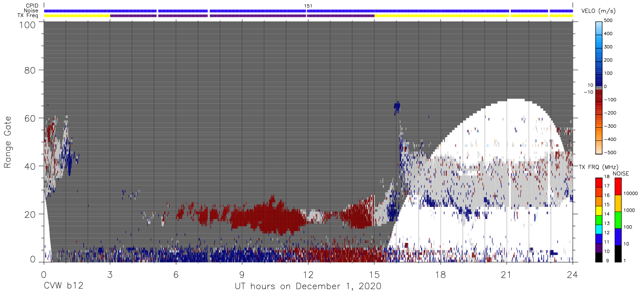
Task: Click the 21 tick on the UT hours axis
Action: coord(507,274)
